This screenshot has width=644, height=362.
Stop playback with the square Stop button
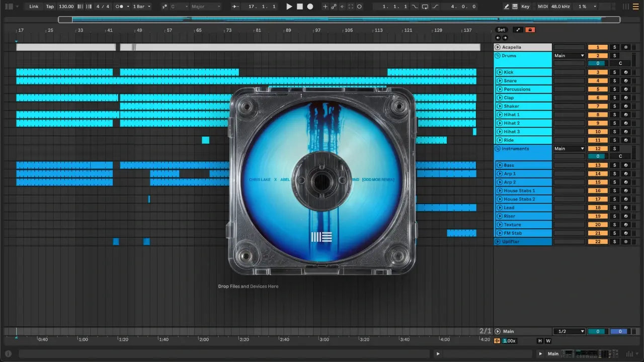[299, 7]
